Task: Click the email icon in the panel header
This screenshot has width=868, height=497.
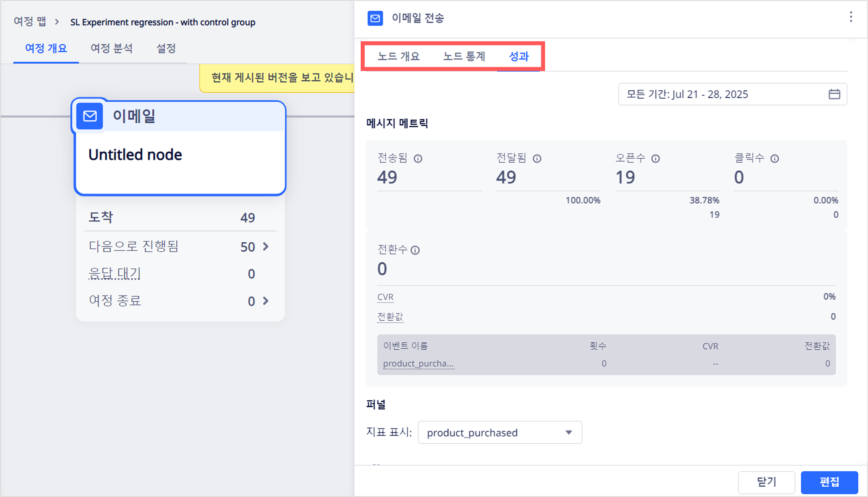Action: [375, 18]
